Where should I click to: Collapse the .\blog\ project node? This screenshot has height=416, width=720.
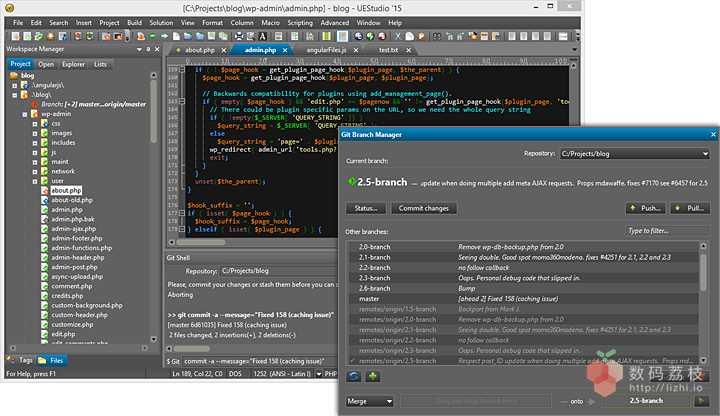coord(15,95)
